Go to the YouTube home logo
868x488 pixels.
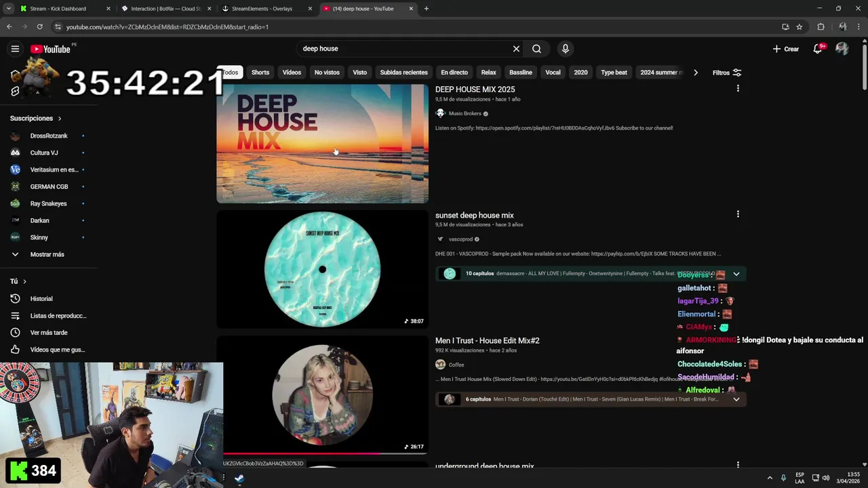click(50, 49)
